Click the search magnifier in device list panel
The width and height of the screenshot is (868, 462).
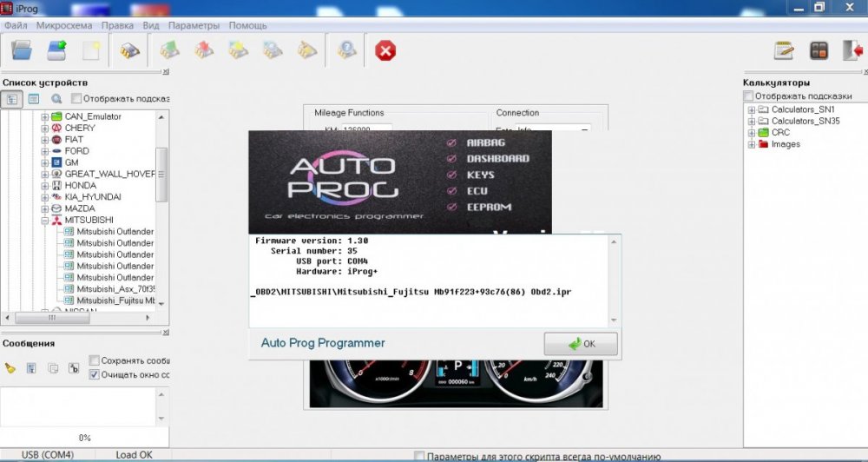pyautogui.click(x=56, y=99)
